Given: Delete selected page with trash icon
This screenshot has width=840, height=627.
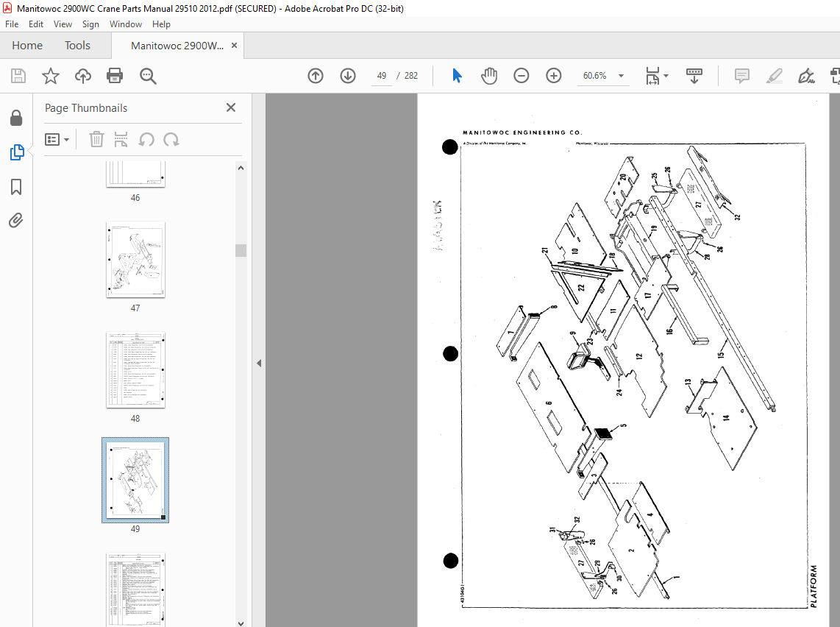Looking at the screenshot, I should click(96, 139).
